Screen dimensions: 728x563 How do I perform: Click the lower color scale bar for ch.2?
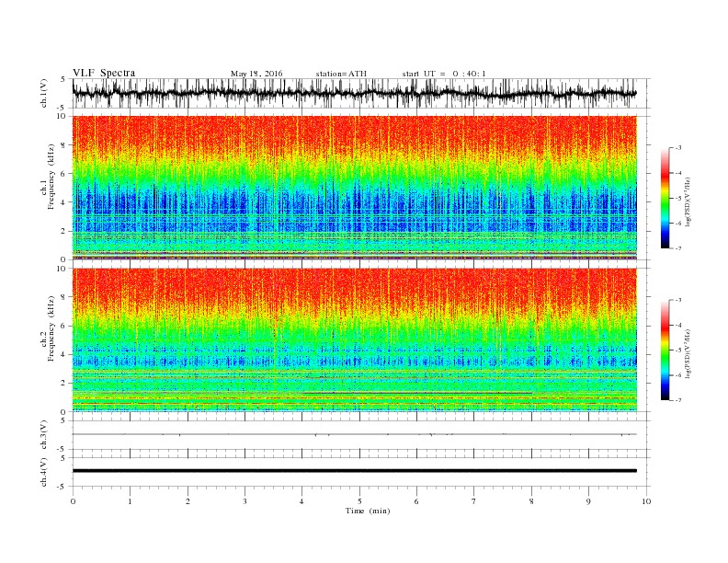(x=665, y=350)
